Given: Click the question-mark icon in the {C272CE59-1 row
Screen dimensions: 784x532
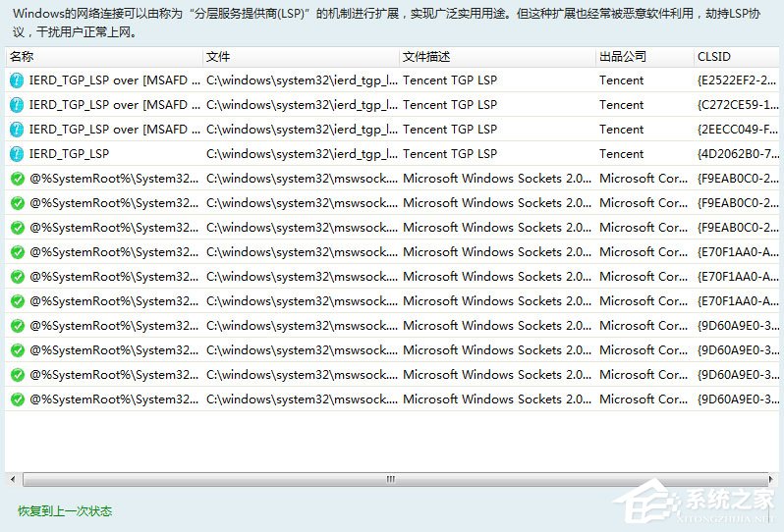Looking at the screenshot, I should 17,105.
